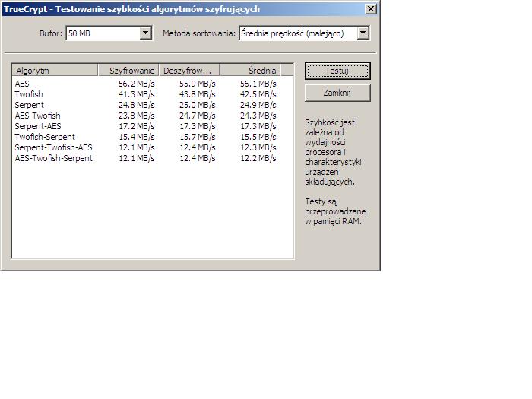Click the 50 MB buffer combo box field
This screenshot has height=399, width=532.
[109, 33]
